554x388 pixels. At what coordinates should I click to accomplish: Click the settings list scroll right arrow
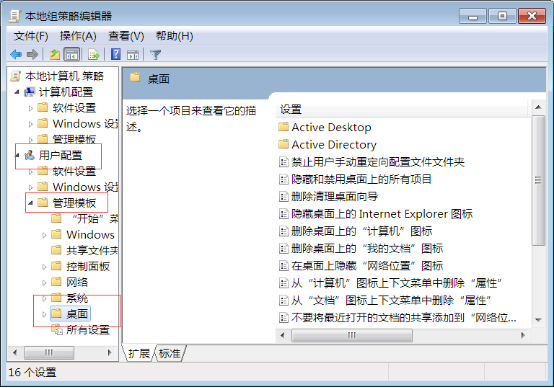point(523,335)
